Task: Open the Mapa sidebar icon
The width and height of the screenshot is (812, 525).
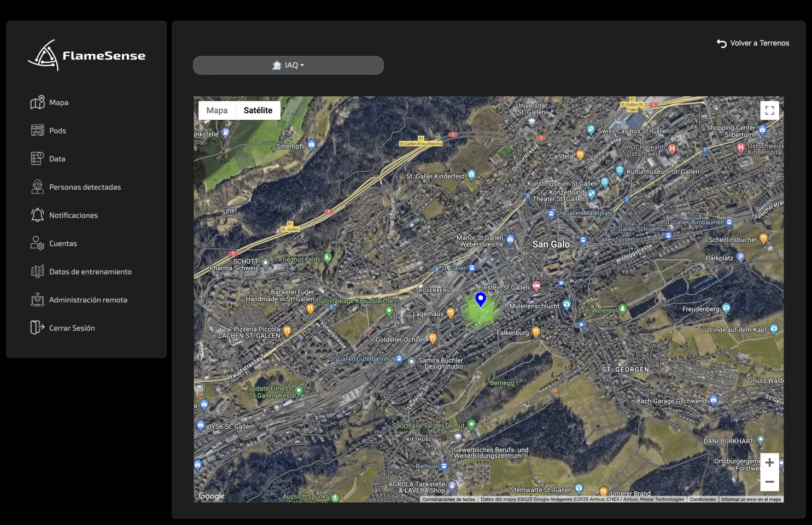Action: 37,102
